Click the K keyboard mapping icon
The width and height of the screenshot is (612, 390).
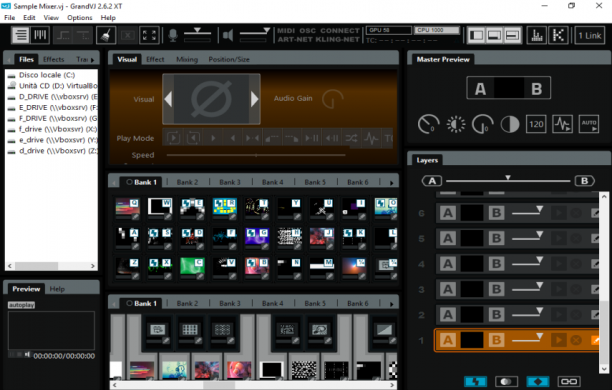coord(559,36)
